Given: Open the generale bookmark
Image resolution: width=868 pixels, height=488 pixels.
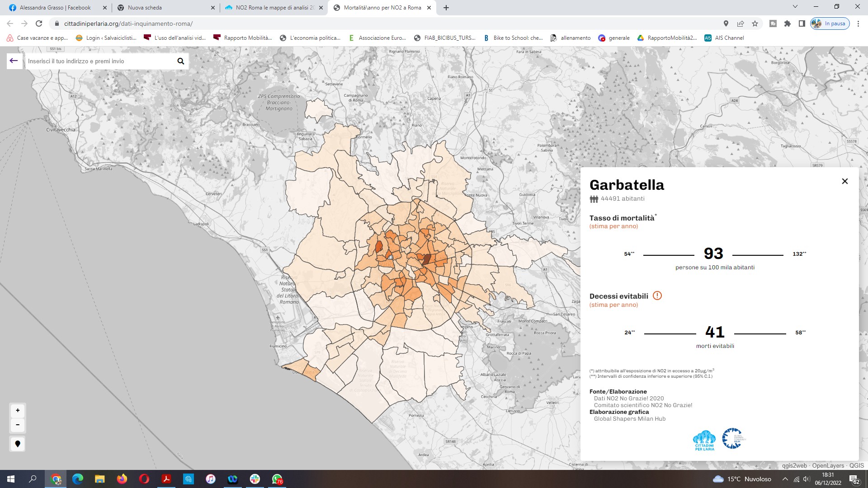Looking at the screenshot, I should click(x=614, y=38).
